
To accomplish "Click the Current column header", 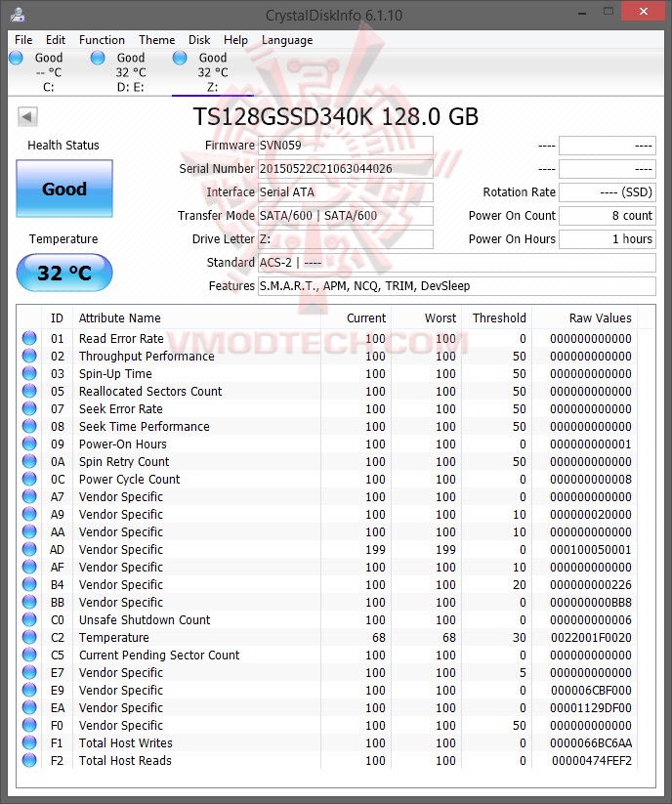I will (x=356, y=318).
